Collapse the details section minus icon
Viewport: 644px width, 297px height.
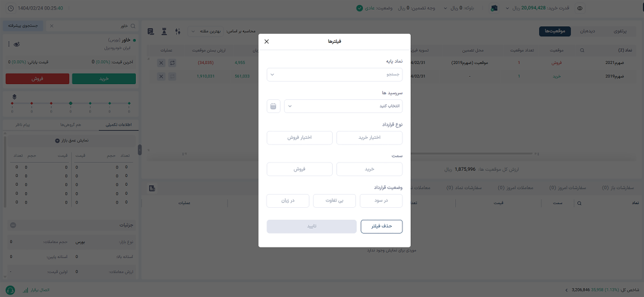13,225
